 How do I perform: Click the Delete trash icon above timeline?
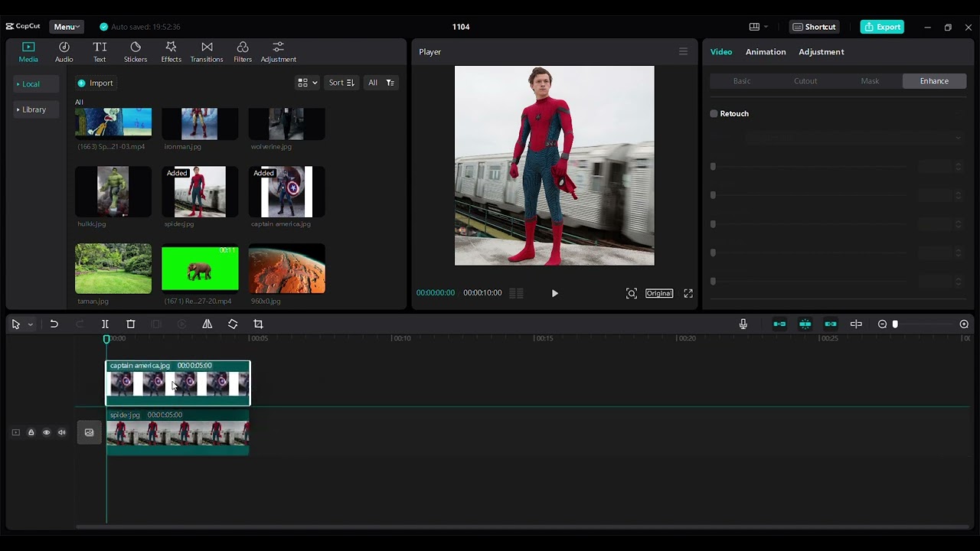click(x=131, y=324)
